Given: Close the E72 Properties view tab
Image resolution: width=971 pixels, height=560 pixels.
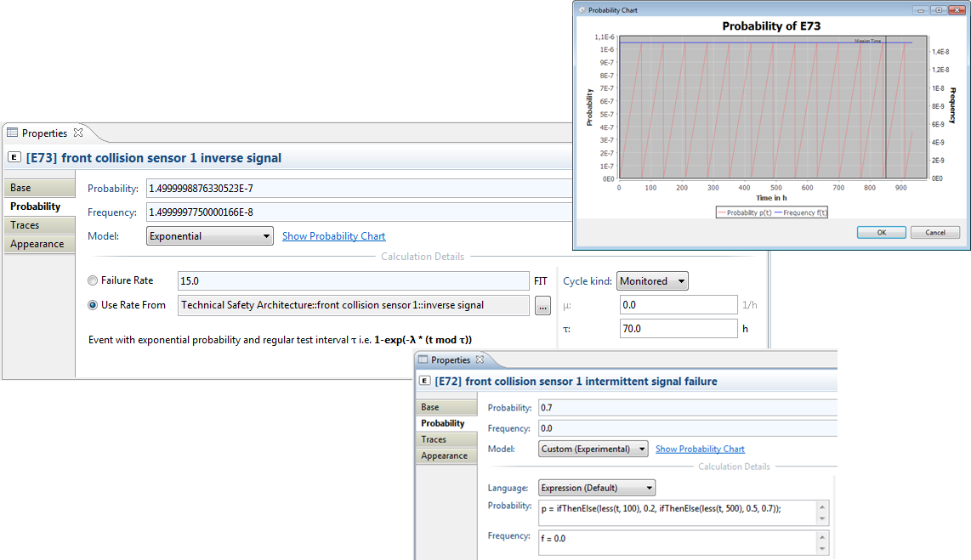Looking at the screenshot, I should click(x=480, y=360).
